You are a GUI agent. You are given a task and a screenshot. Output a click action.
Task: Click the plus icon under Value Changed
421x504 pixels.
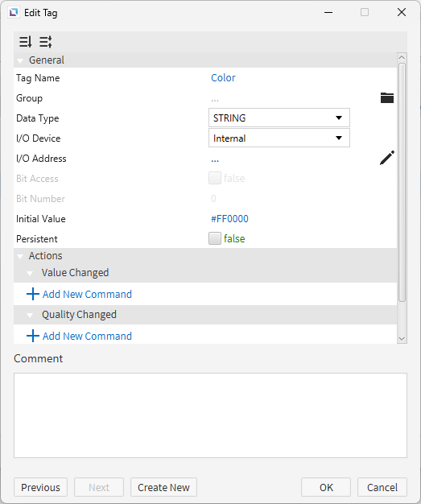click(x=33, y=294)
